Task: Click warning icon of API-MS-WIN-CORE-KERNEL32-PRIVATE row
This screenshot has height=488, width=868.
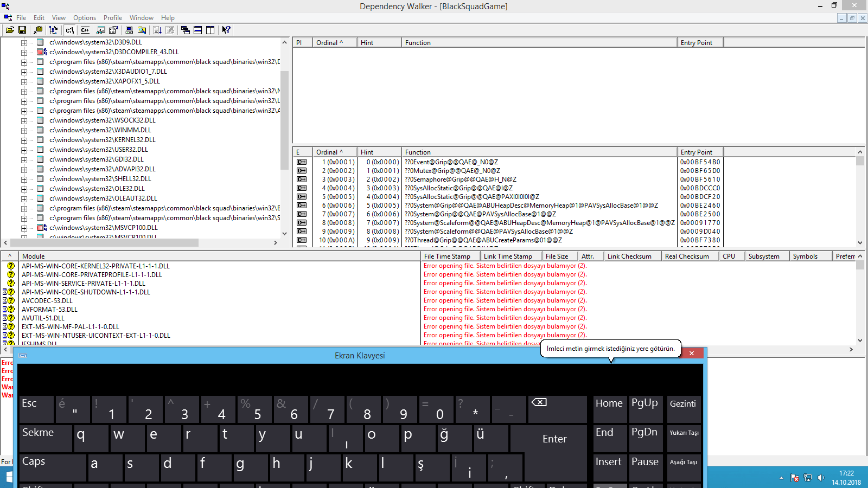Action: pos(10,266)
